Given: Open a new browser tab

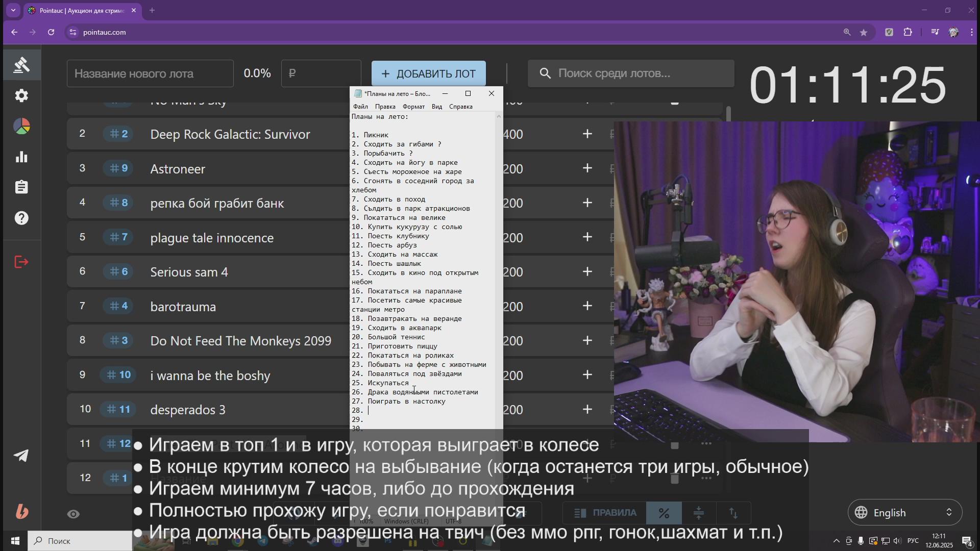Looking at the screenshot, I should tap(152, 10).
